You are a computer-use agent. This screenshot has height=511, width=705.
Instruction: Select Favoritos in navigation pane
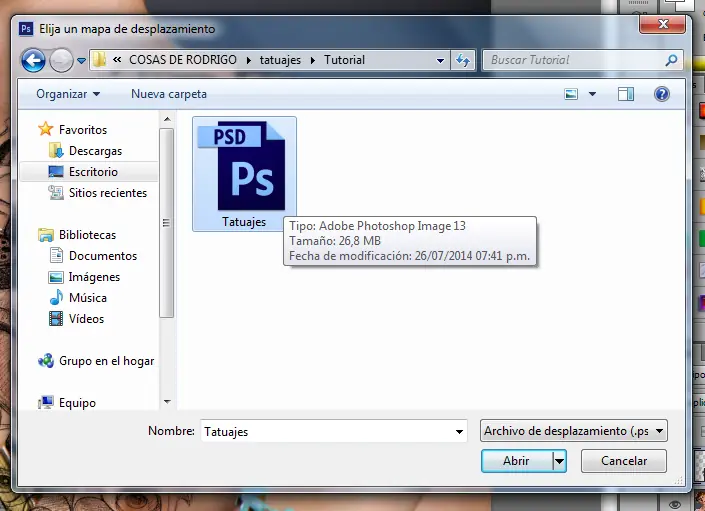pos(83,130)
